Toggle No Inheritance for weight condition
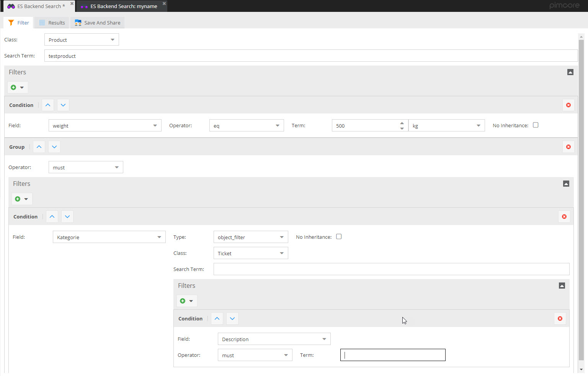 [536, 125]
